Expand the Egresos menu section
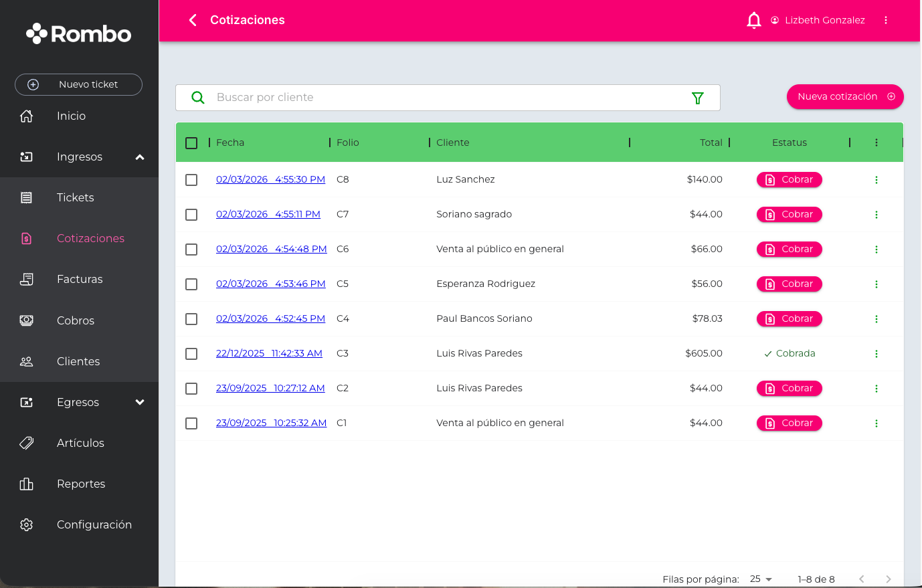This screenshot has height=588, width=922. [139, 402]
